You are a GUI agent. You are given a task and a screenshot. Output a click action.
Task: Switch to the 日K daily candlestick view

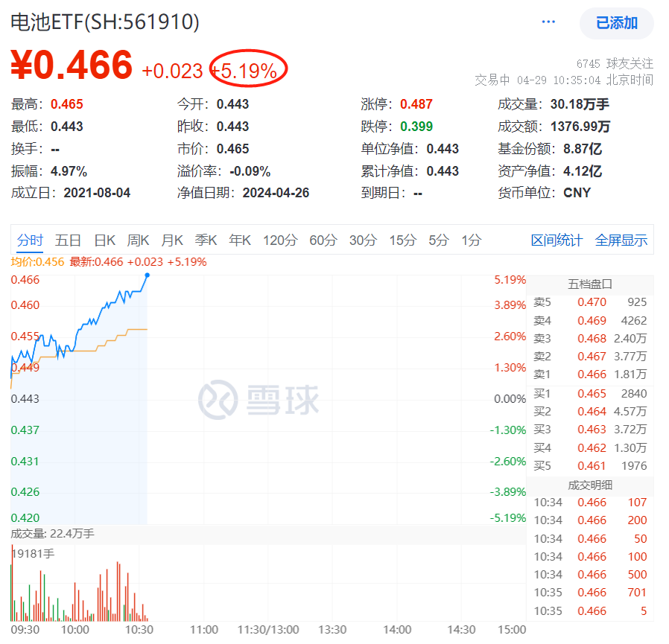click(104, 240)
